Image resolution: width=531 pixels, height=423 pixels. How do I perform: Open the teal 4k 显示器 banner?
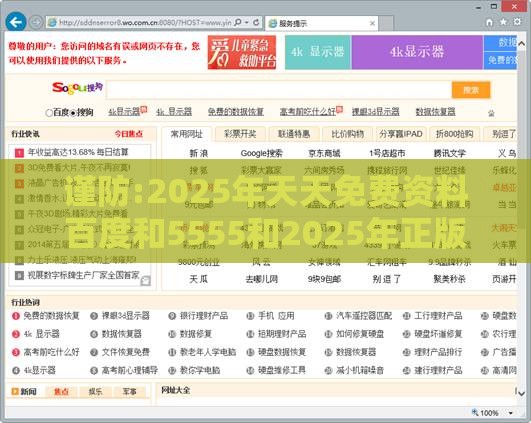318,52
